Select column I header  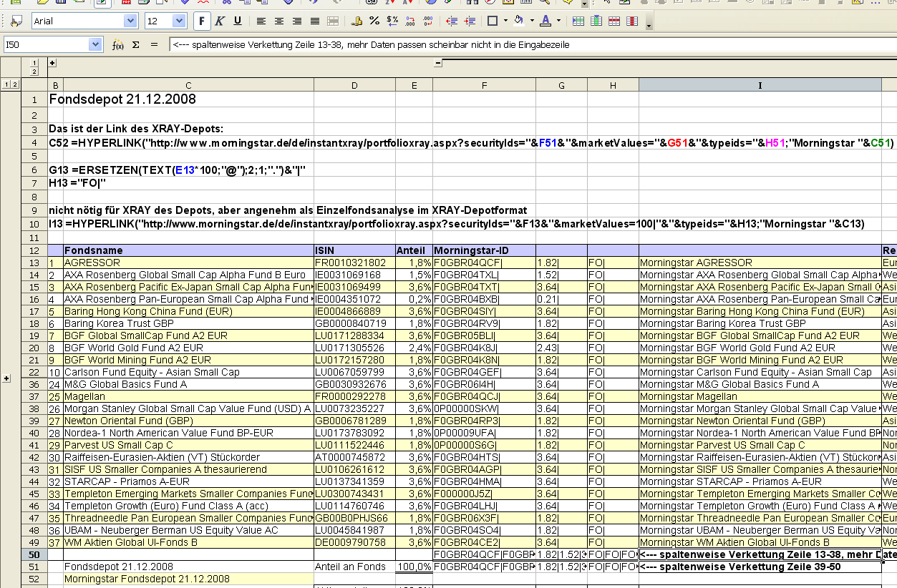760,85
